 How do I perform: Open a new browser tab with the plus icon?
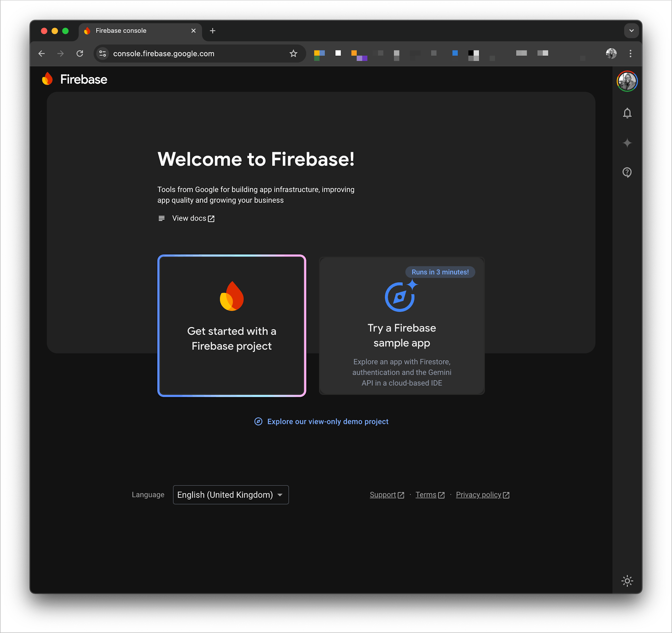(213, 31)
